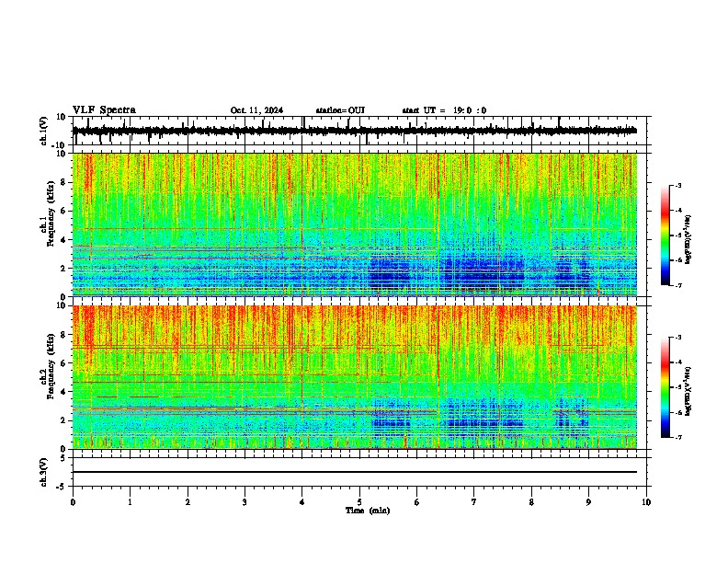This screenshot has width=728, height=563.
Task: Click inside the ch.1 spectrogram panel
Action: pyautogui.click(x=355, y=224)
